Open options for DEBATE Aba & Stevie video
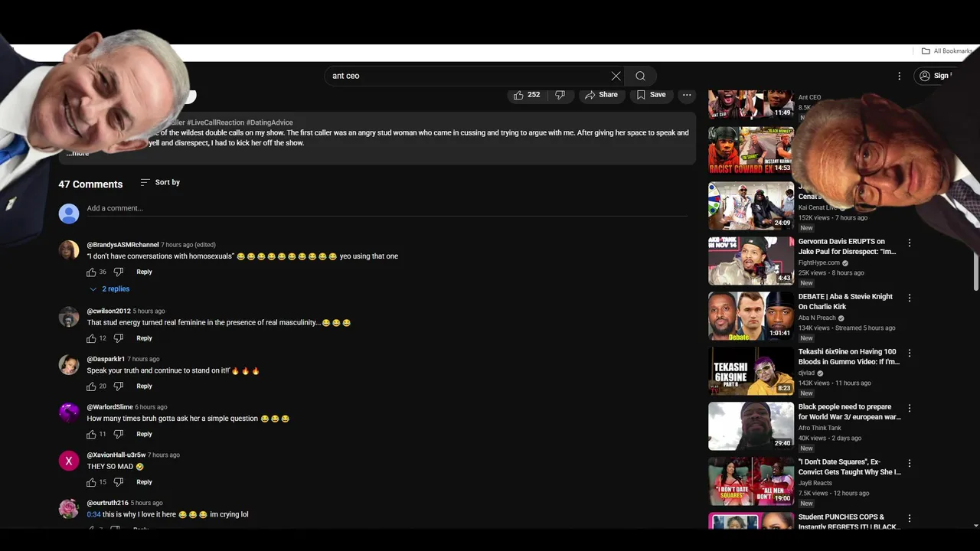This screenshot has width=980, height=551. [x=910, y=298]
